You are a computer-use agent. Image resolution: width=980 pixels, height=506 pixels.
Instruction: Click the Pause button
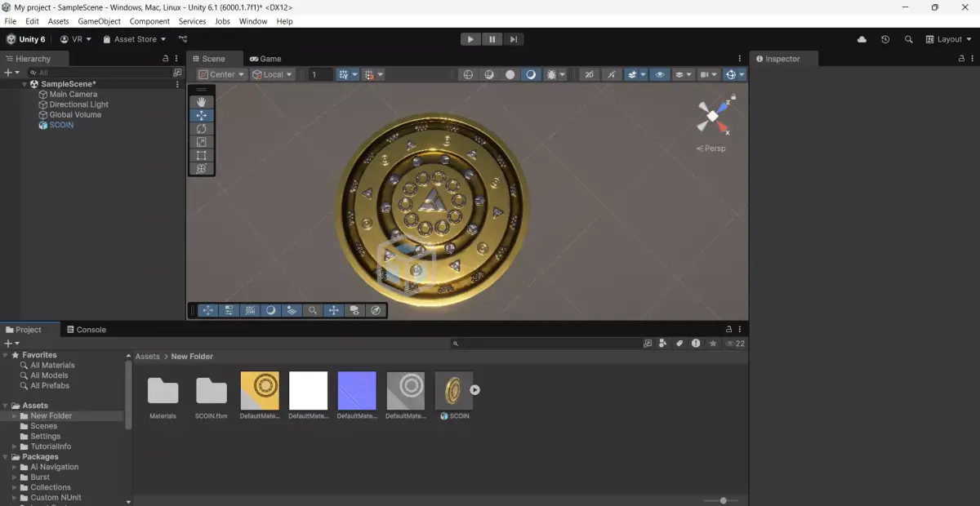coord(492,39)
